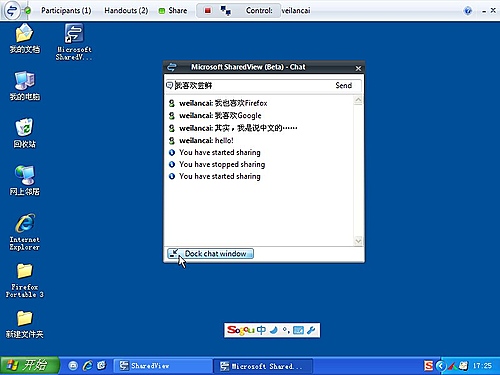Image resolution: width=500 pixels, height=375 pixels.
Task: Click the Sogou logo on IME bar
Action: click(x=241, y=330)
